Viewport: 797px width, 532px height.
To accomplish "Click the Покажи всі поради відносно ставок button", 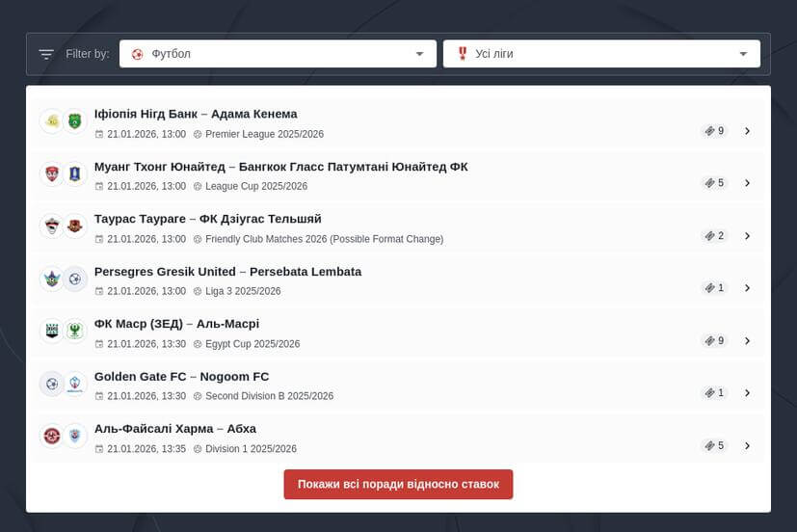I will (398, 485).
